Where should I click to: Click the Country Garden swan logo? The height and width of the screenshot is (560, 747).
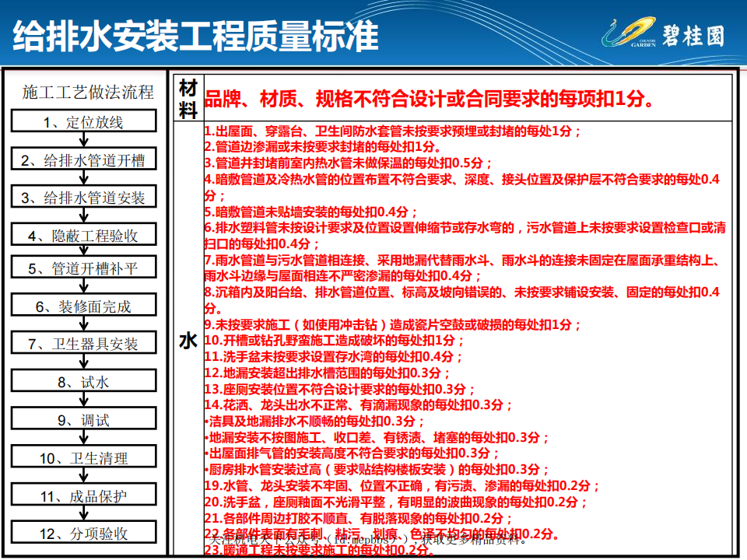629,34
